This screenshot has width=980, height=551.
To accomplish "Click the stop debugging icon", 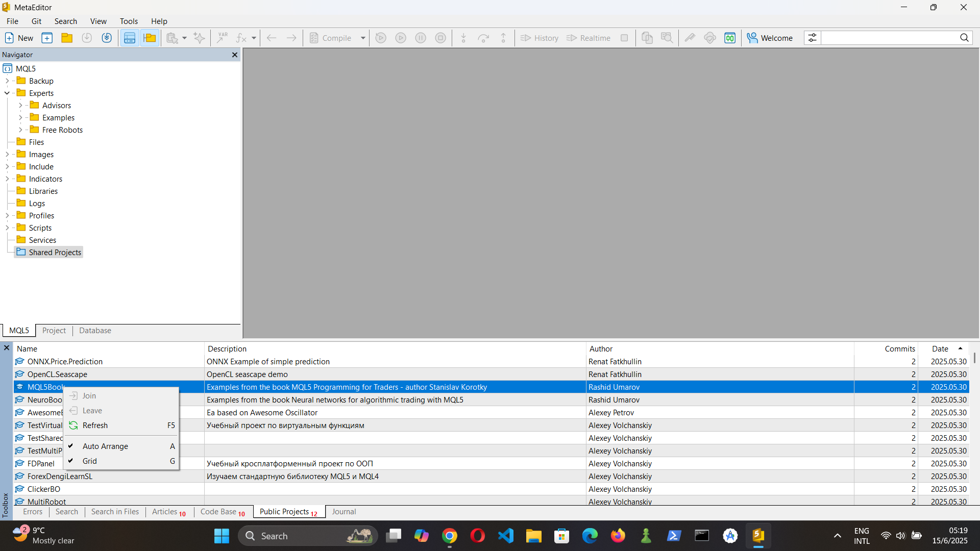I will (x=440, y=38).
